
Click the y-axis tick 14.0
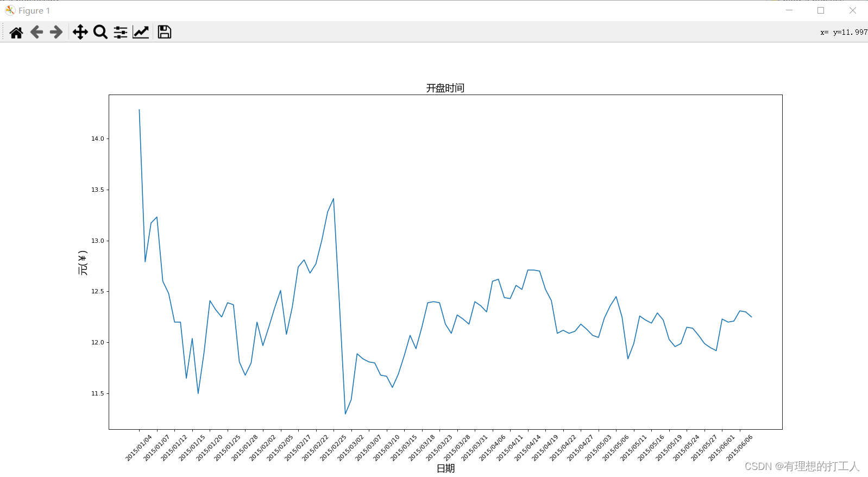click(x=97, y=139)
